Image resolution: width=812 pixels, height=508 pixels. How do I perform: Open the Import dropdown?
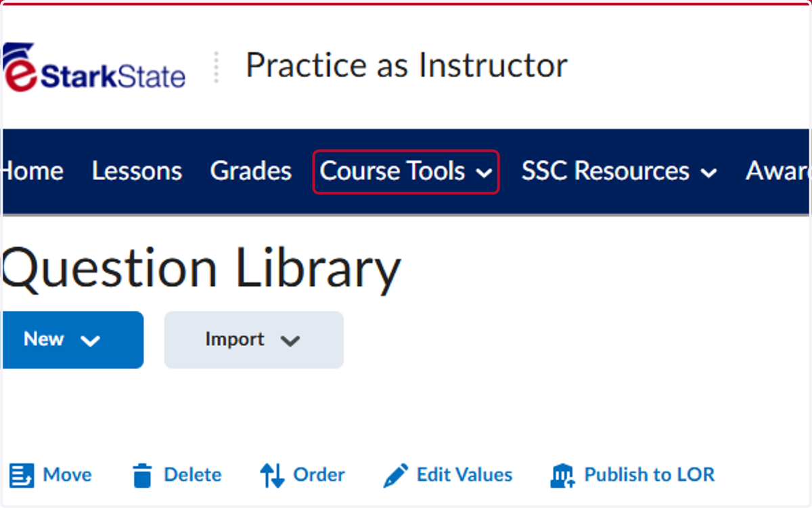[254, 339]
